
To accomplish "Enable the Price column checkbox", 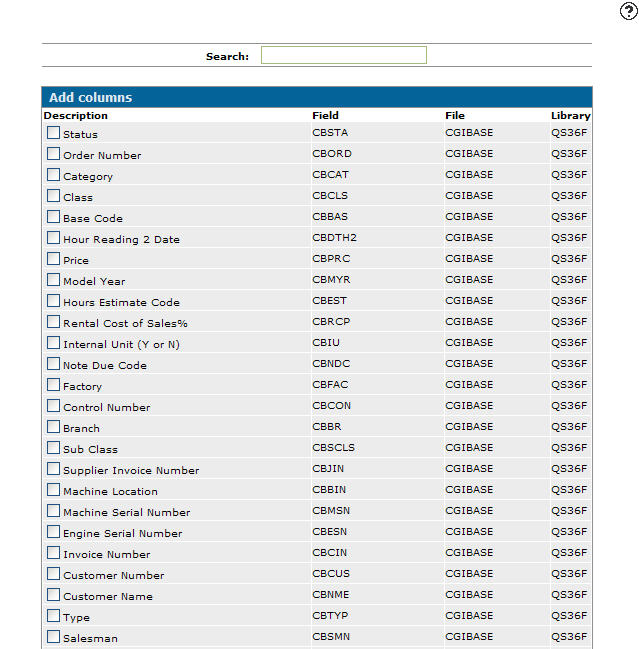I will click(x=53, y=259).
